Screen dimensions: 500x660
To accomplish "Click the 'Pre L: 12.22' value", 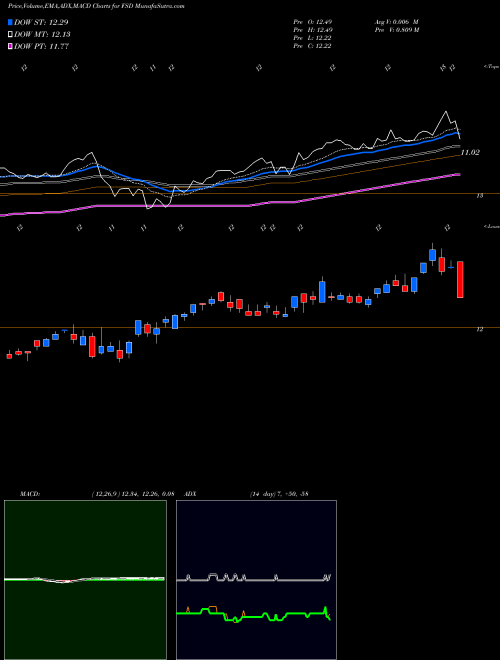I will (x=312, y=38).
